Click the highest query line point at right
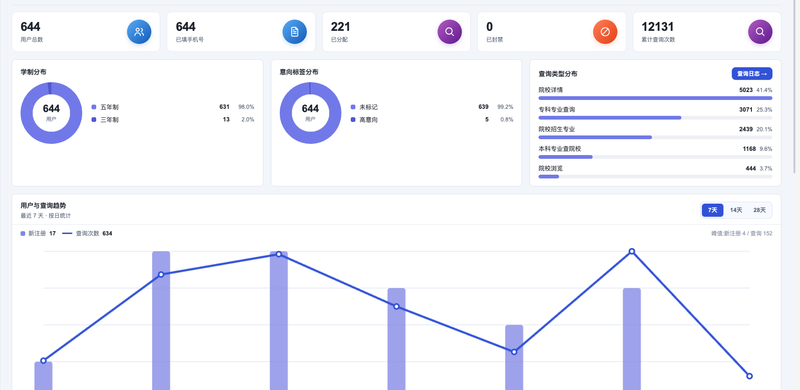The width and height of the screenshot is (800, 390). [x=632, y=251]
